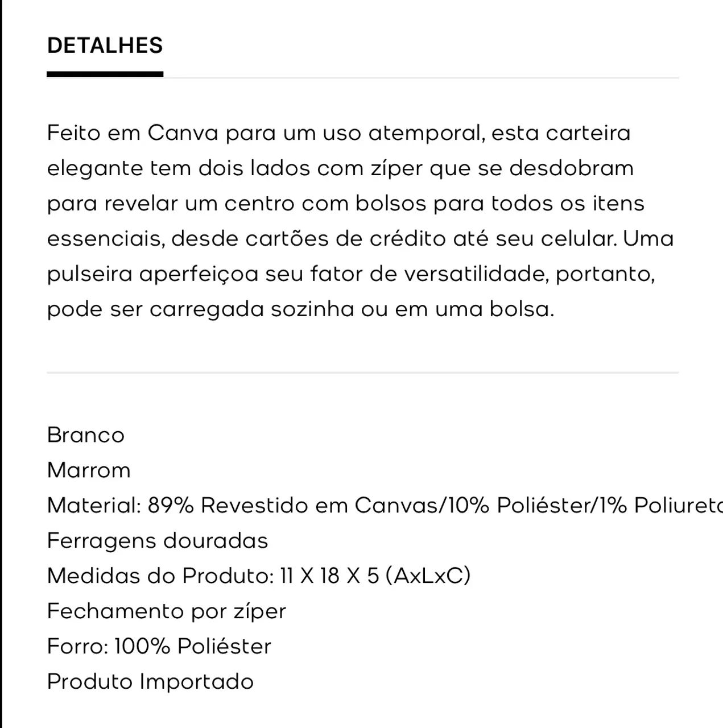Click the divider line below the description
Screen dimensions: 723x728
[362, 373]
